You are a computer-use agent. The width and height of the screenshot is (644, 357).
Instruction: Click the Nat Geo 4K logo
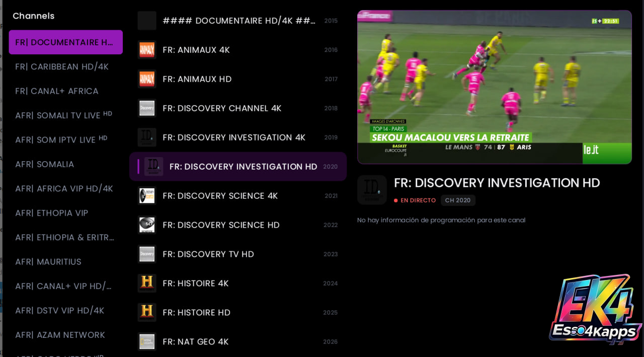pos(147,342)
